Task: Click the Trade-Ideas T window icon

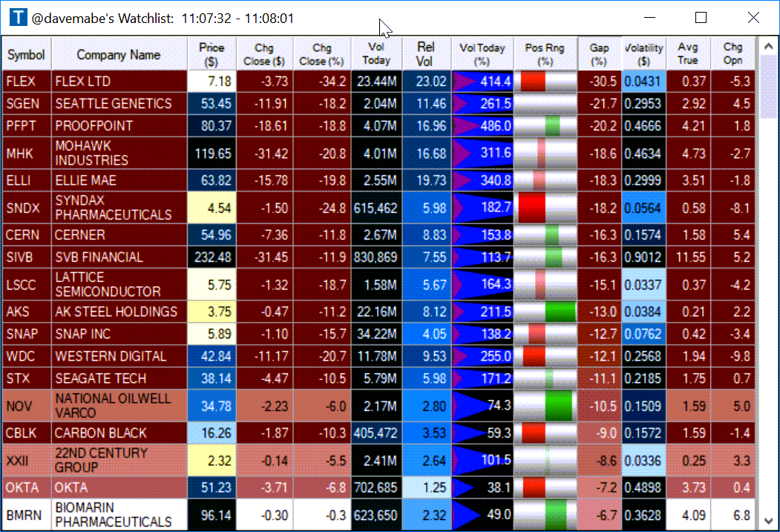Action: tap(19, 17)
